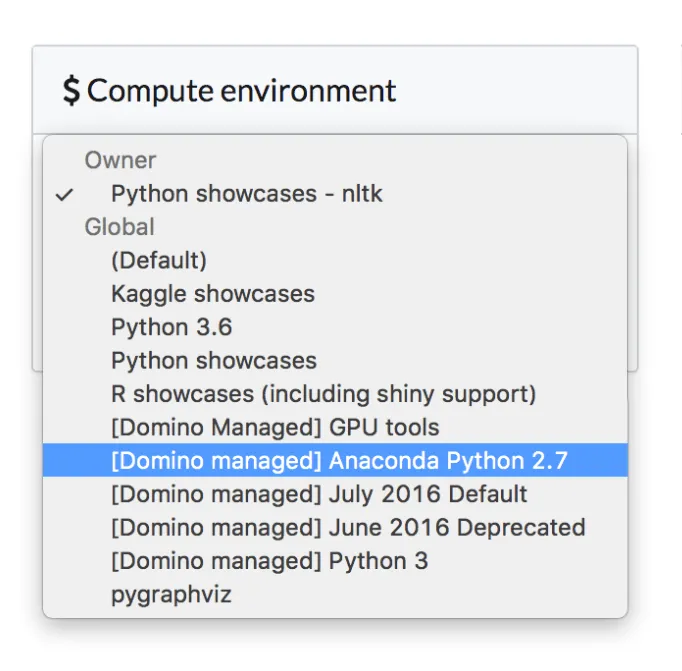Click the Compute environment heading text

pyautogui.click(x=241, y=91)
